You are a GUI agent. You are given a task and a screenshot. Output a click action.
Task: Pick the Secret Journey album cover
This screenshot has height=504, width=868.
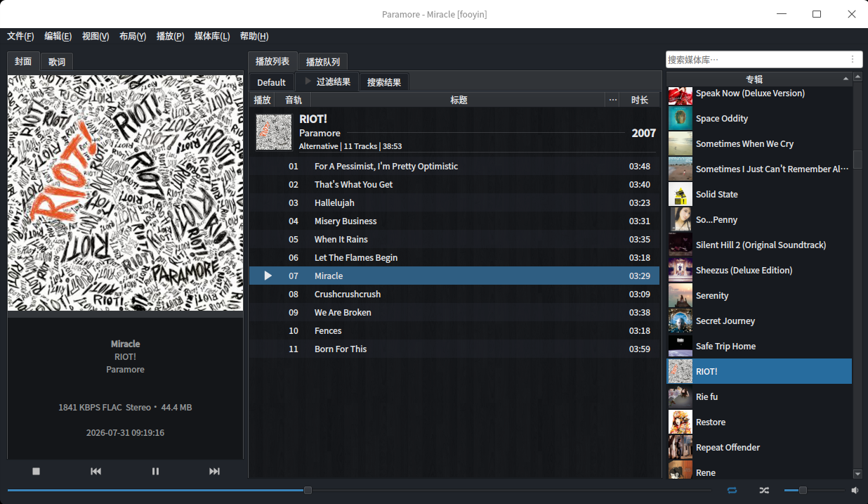click(680, 321)
